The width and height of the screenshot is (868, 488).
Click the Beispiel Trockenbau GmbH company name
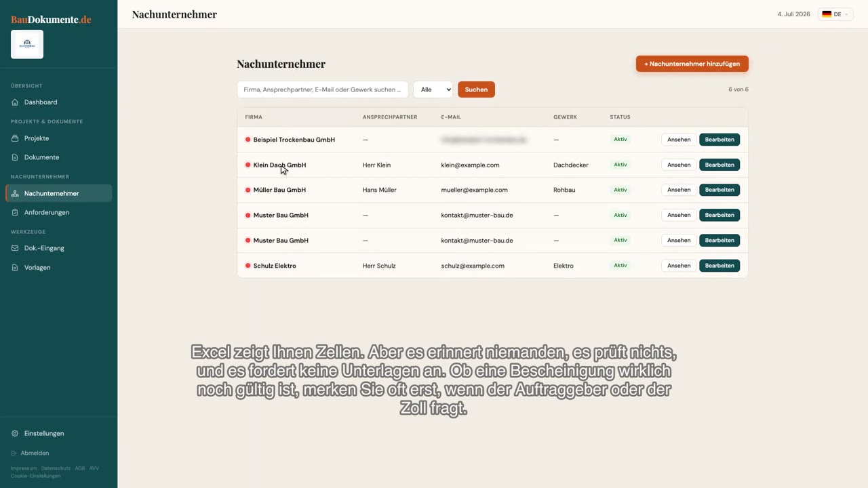pyautogui.click(x=294, y=140)
